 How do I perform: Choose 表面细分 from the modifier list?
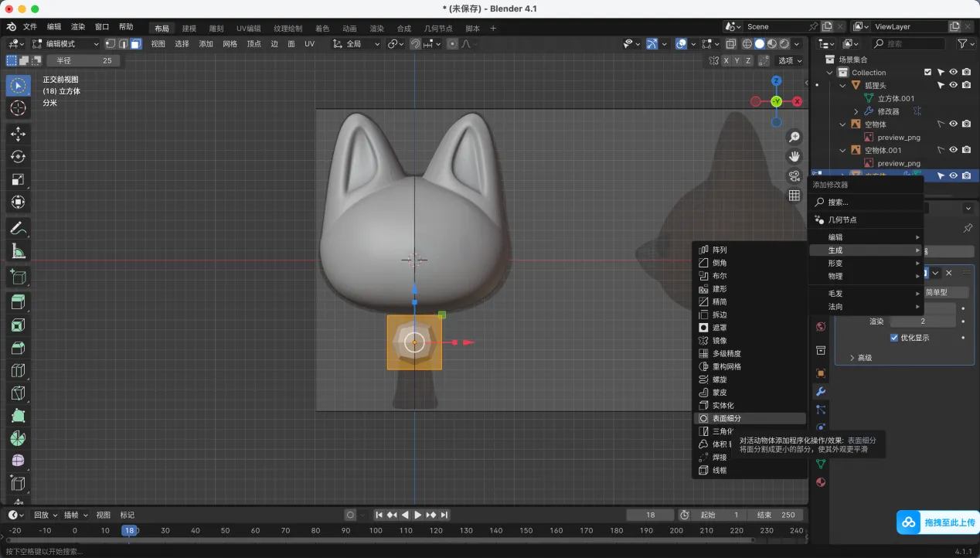(726, 418)
